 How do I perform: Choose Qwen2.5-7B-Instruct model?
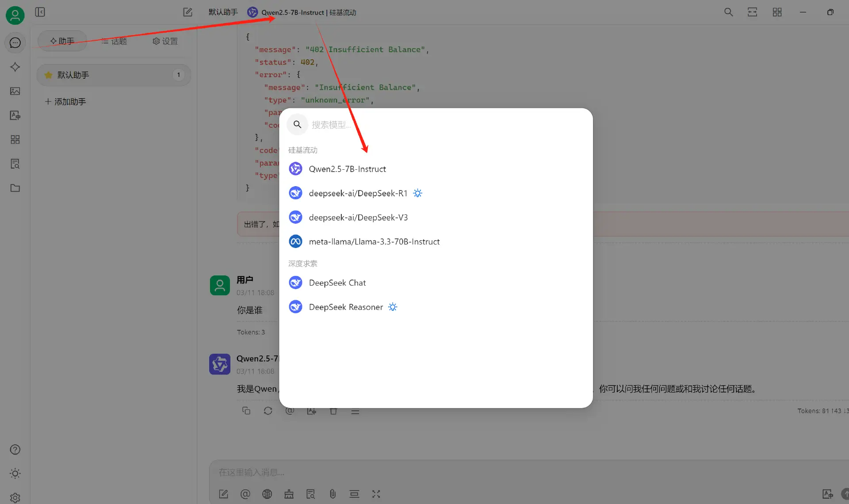pos(436,169)
